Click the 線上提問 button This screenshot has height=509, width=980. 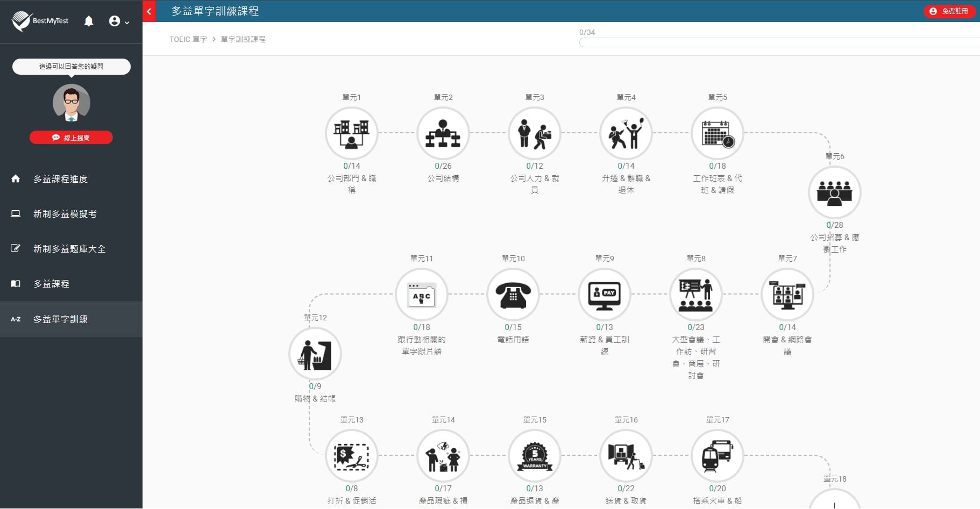(71, 138)
